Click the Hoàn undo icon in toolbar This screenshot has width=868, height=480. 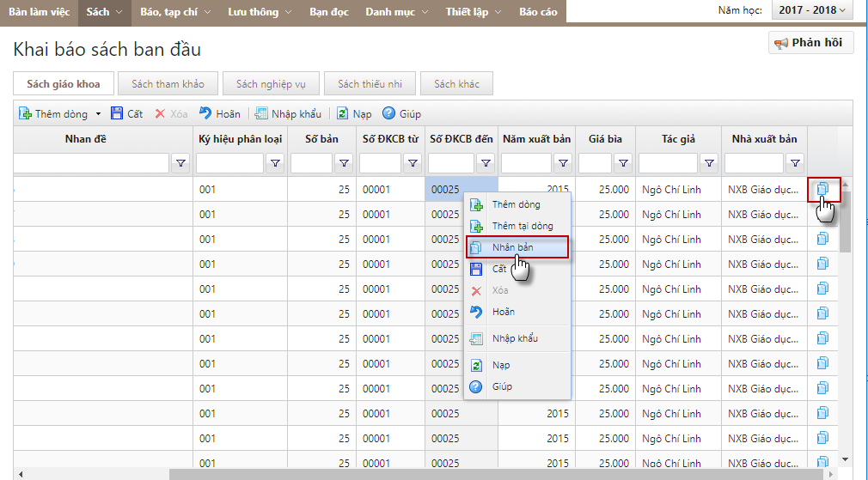(x=205, y=113)
